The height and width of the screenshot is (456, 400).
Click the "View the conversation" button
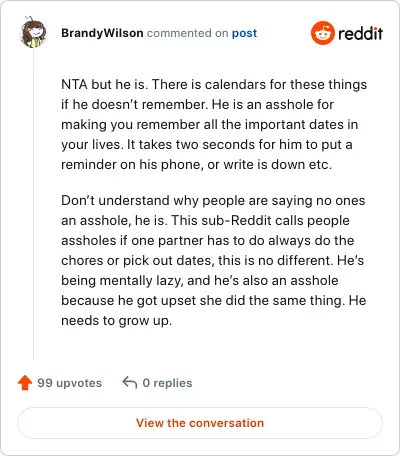pos(200,423)
